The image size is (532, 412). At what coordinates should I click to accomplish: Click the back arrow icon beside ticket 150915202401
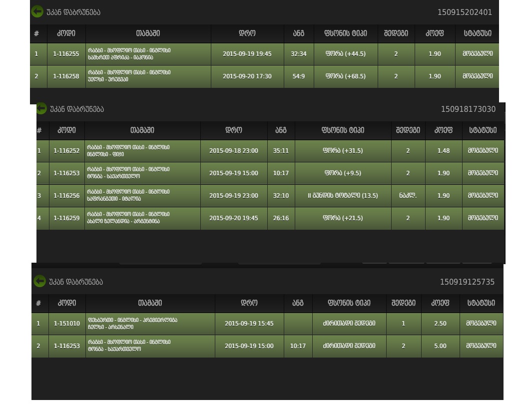[37, 12]
